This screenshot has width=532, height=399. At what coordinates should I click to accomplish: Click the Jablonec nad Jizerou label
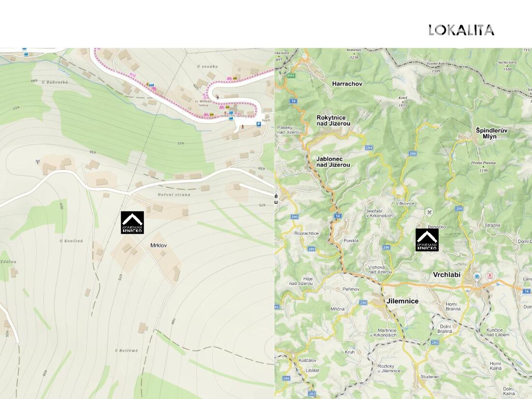333,162
